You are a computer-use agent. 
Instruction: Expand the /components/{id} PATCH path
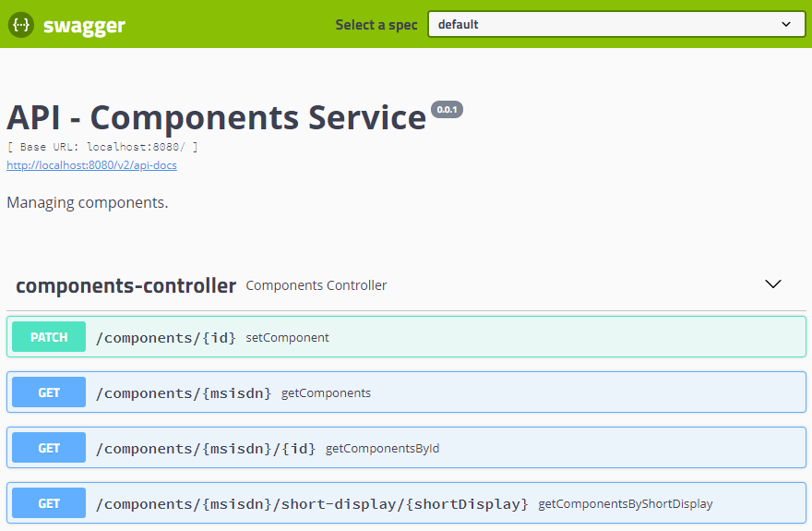[166, 338]
